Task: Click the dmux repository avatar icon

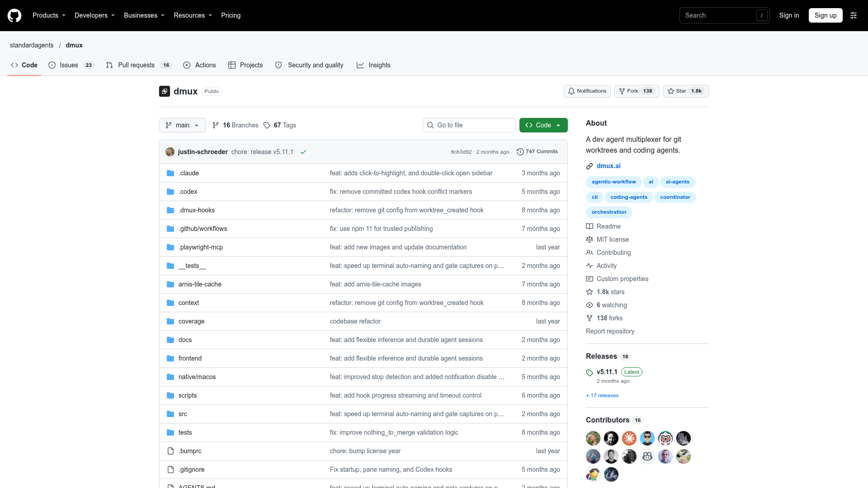Action: click(165, 91)
